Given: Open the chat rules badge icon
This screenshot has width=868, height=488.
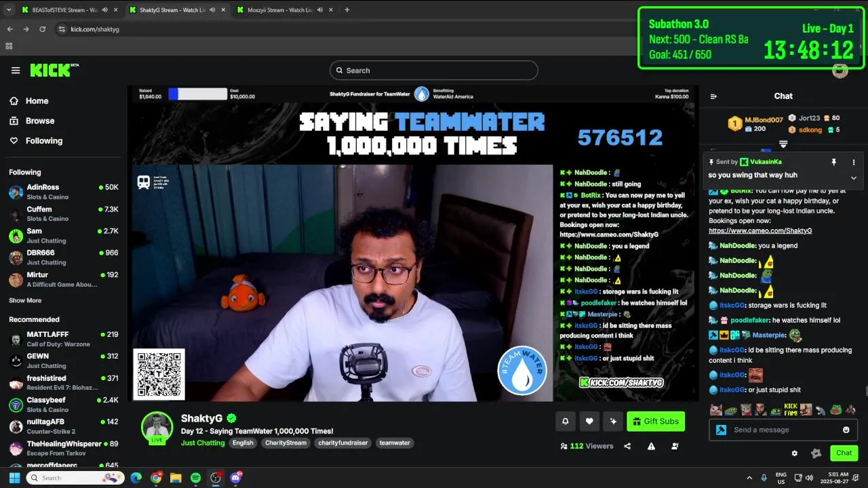Looking at the screenshot, I should point(816,453).
